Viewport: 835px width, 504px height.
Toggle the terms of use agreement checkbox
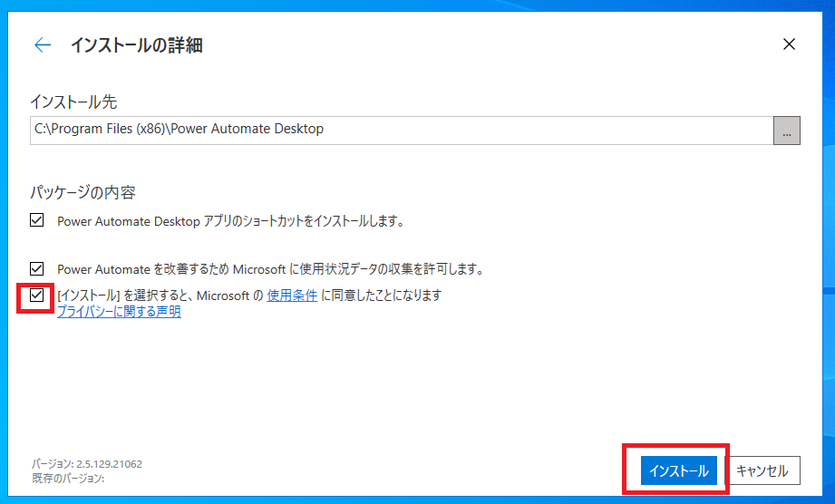pyautogui.click(x=37, y=296)
